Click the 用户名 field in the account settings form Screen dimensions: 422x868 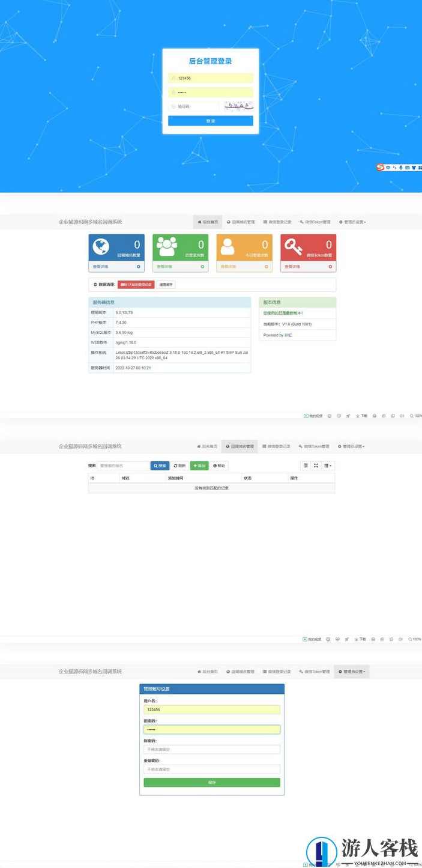[x=212, y=709]
